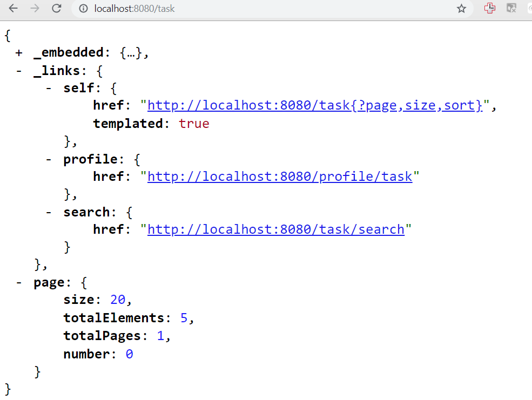Collapse the self node
The width and height of the screenshot is (532, 400).
pos(48,87)
